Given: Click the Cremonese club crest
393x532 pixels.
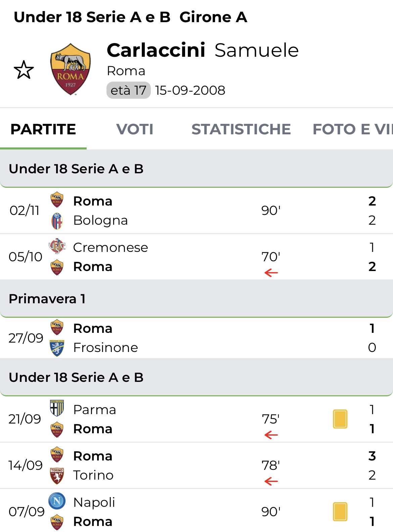Looking at the screenshot, I should tap(57, 247).
